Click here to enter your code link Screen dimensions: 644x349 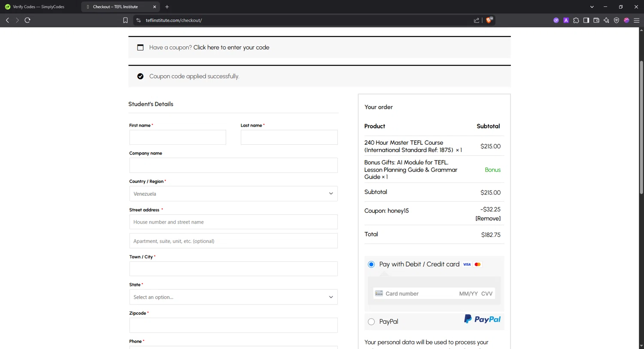(231, 48)
